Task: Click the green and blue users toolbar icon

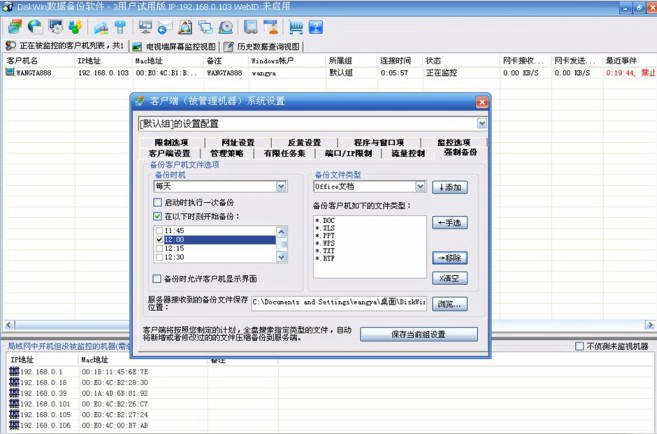Action: point(75,27)
